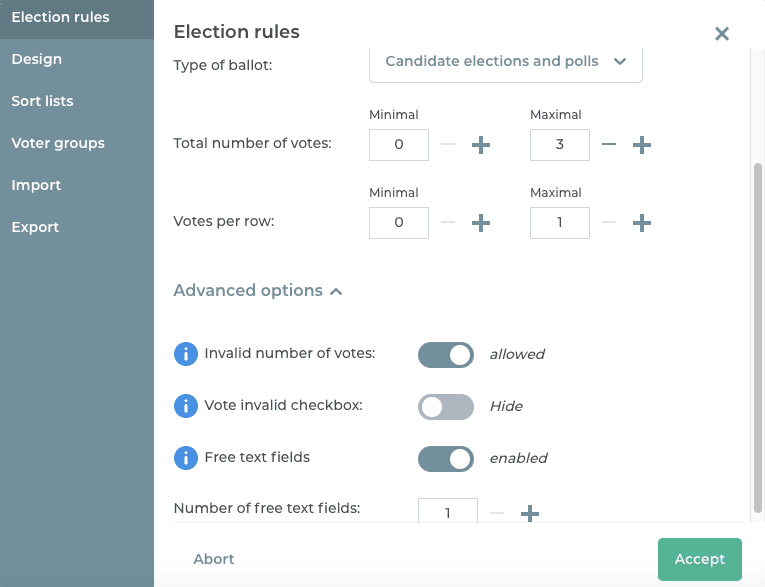Click the maximal total votes input field
The height and width of the screenshot is (587, 765).
tap(559, 145)
